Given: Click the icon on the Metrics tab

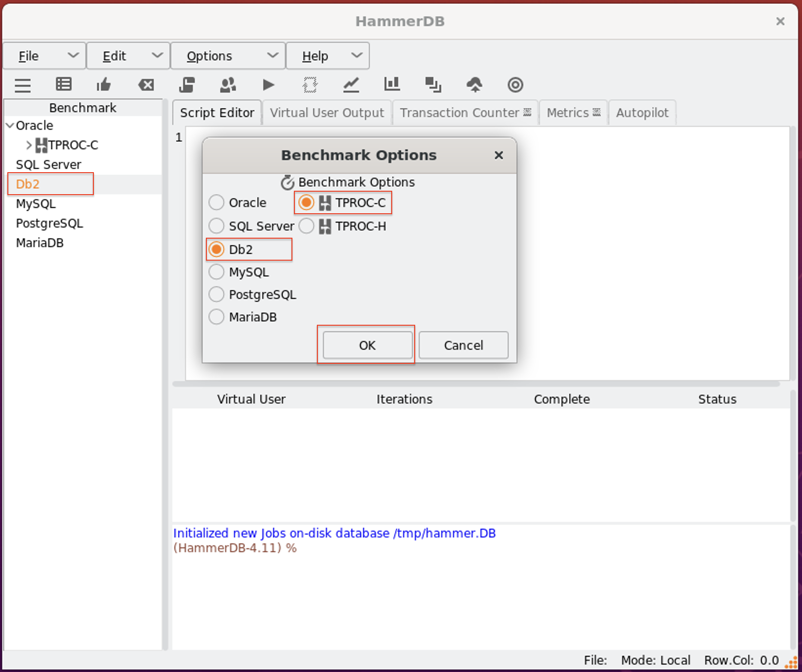Looking at the screenshot, I should click(597, 112).
